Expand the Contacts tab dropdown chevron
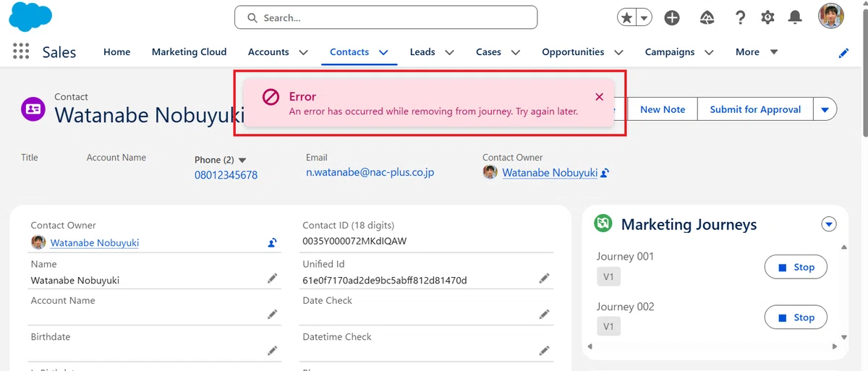This screenshot has width=868, height=371. pos(383,52)
